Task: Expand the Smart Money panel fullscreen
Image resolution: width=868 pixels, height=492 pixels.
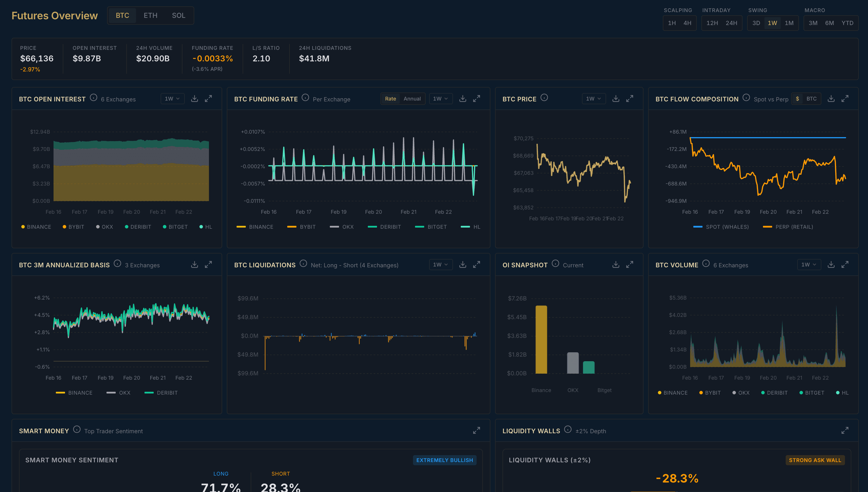Action: click(476, 430)
